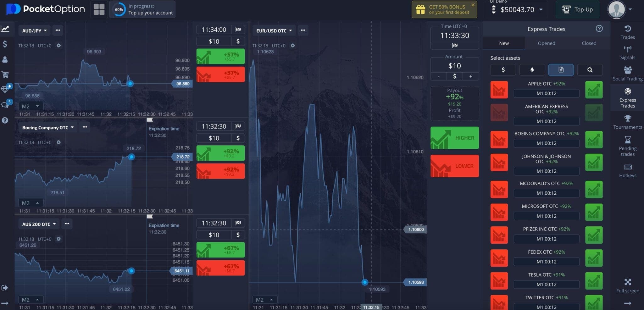Image resolution: width=644 pixels, height=310 pixels.
Task: Open M2 timeframe dropdown on AUD/JPY chart
Action: click(31, 106)
